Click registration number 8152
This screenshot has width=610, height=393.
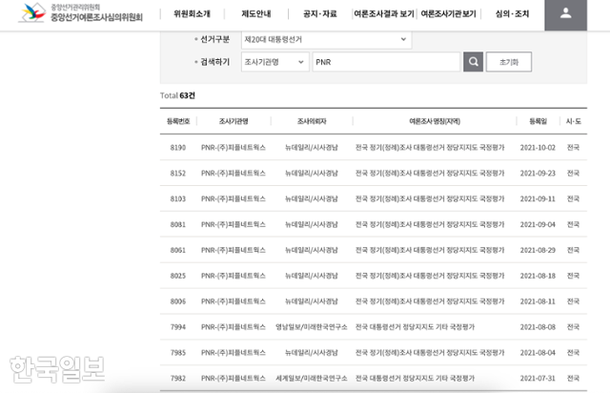[x=178, y=173]
